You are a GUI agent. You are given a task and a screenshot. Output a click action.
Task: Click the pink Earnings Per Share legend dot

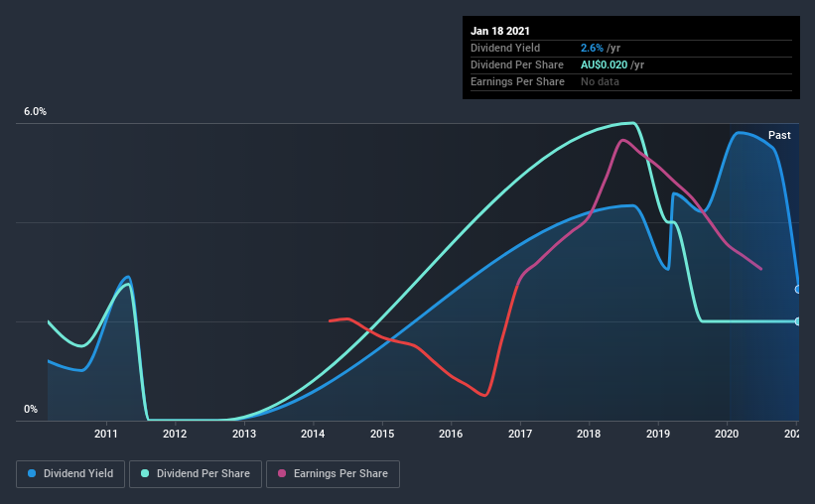[x=282, y=473]
